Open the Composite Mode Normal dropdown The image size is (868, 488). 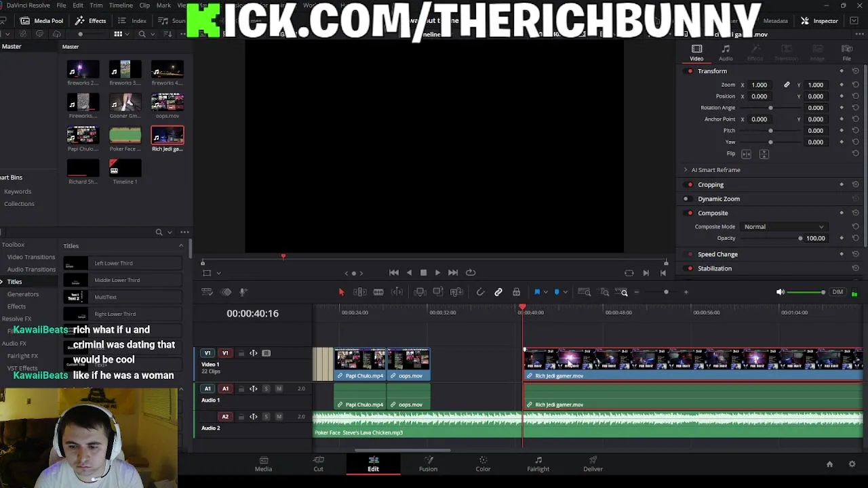[x=784, y=227]
